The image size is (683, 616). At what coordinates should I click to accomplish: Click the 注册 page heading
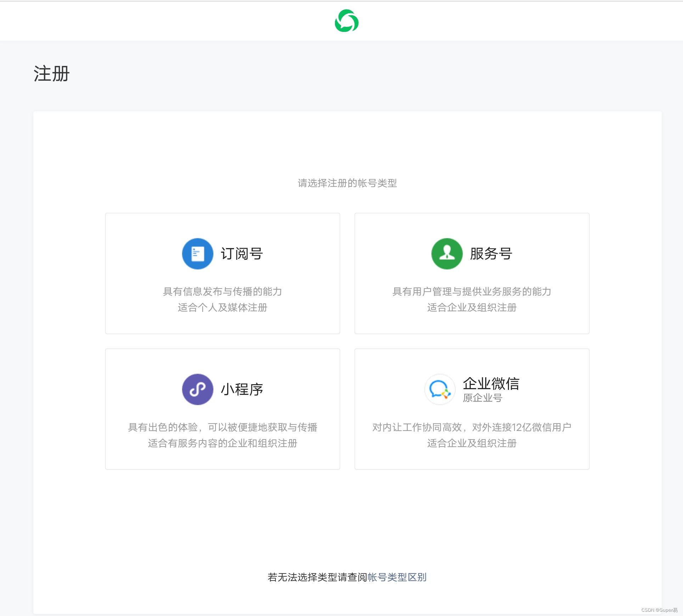[51, 74]
